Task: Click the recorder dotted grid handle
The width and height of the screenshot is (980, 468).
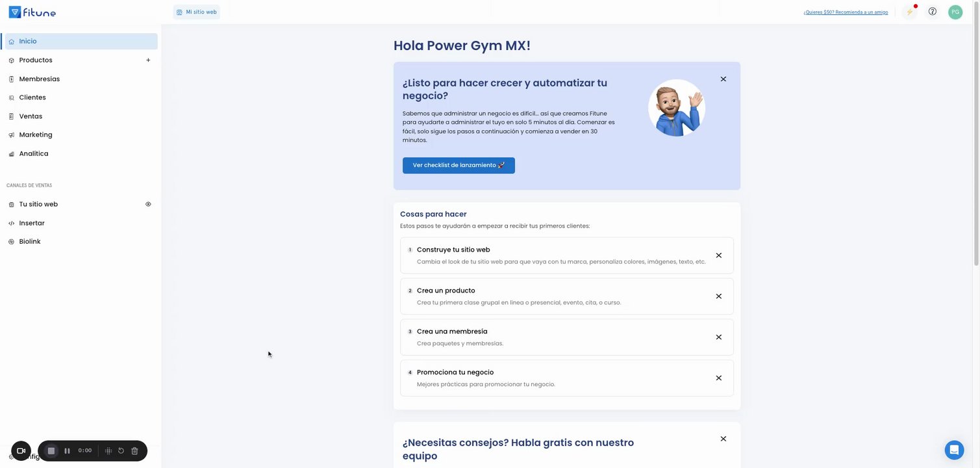Action: (108, 451)
